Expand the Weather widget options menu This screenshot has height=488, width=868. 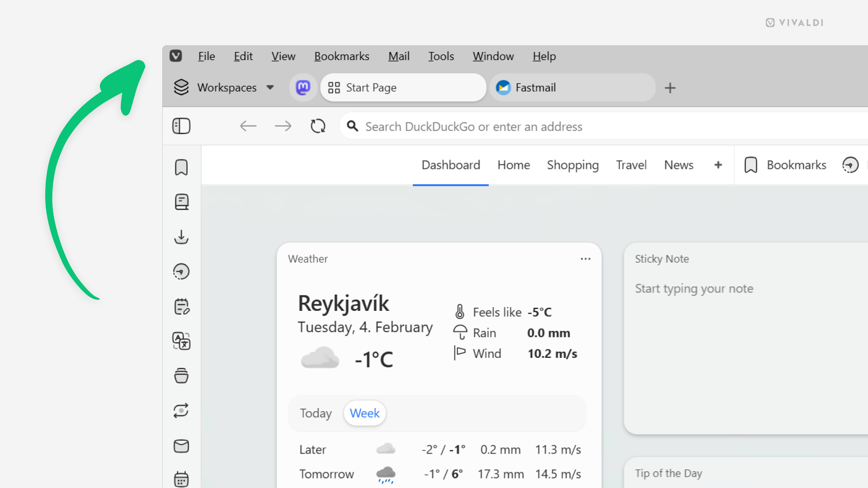click(x=585, y=258)
